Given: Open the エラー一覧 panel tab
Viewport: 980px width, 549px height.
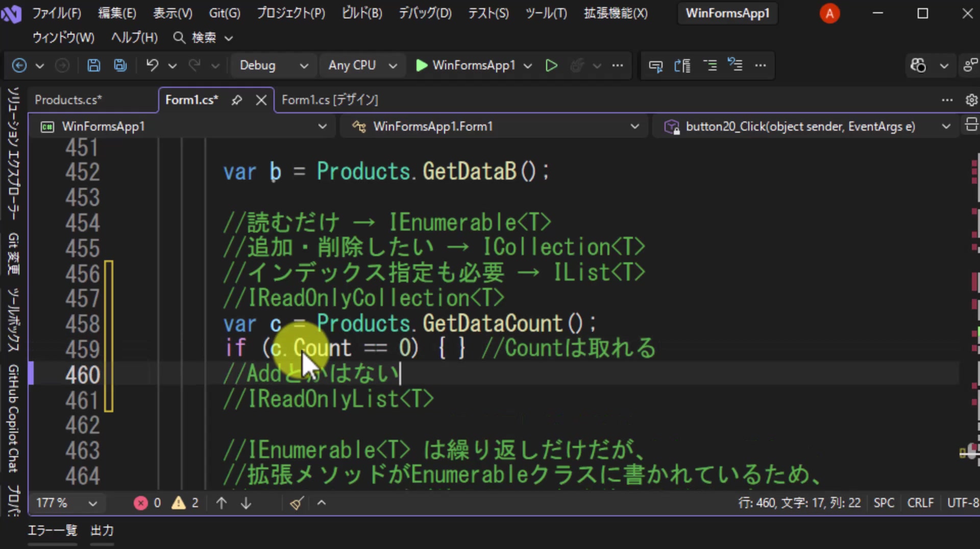Looking at the screenshot, I should (x=52, y=531).
